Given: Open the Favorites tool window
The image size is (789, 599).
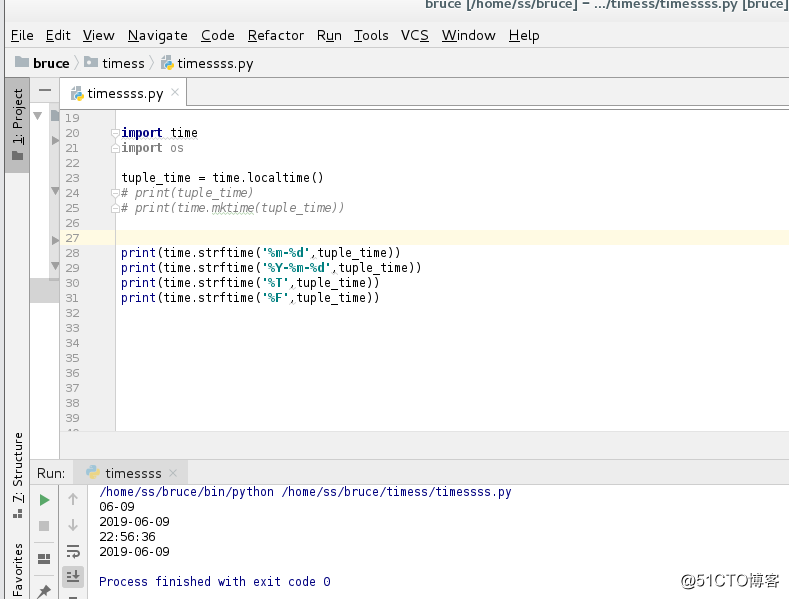Looking at the screenshot, I should (18, 570).
